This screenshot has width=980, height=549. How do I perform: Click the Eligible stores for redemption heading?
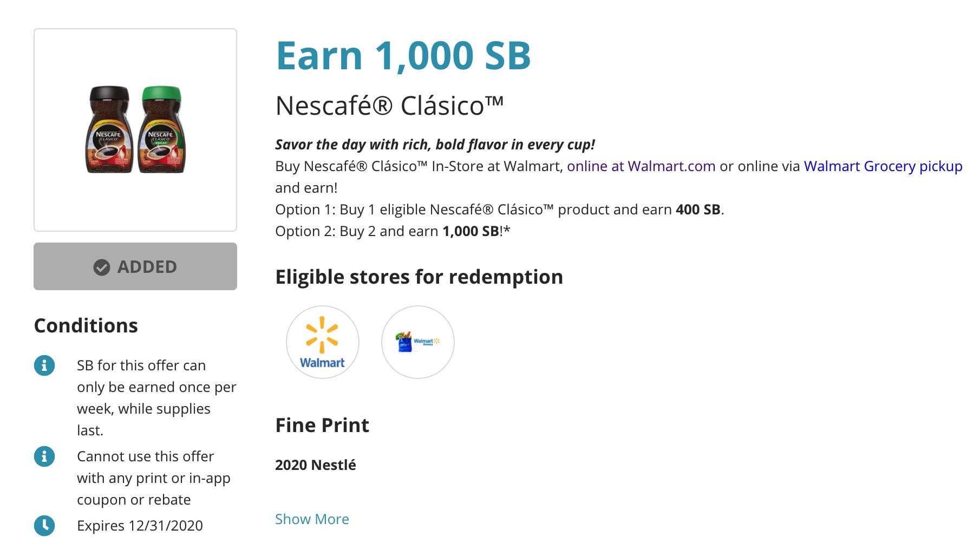pyautogui.click(x=419, y=277)
